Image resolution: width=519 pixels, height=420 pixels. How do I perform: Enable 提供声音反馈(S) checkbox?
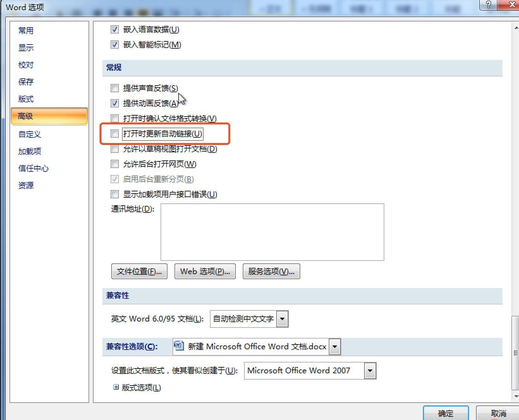[114, 88]
